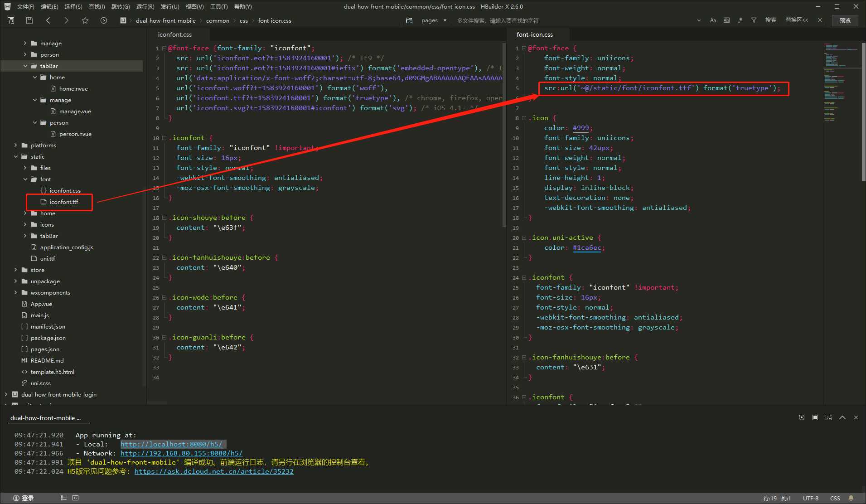Switch to the iconfont.css editor tab
866x504 pixels.
[175, 34]
